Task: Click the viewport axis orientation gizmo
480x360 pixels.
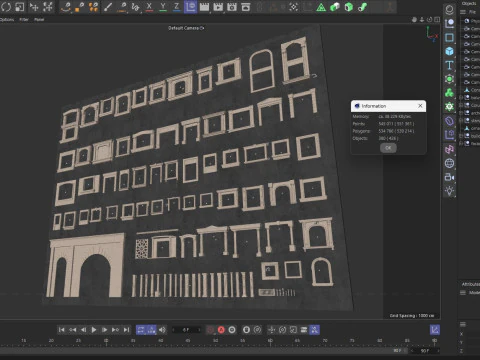Action: (x=432, y=34)
